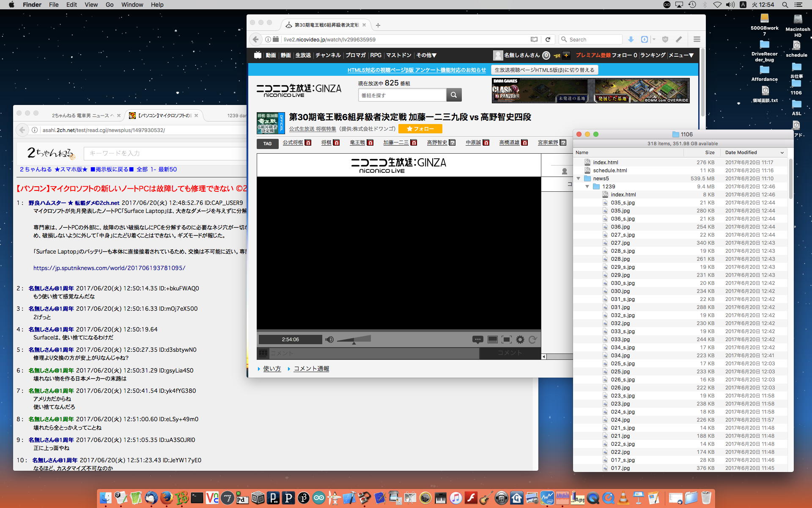
Task: Reload the page in the browser toolbar
Action: pyautogui.click(x=548, y=39)
